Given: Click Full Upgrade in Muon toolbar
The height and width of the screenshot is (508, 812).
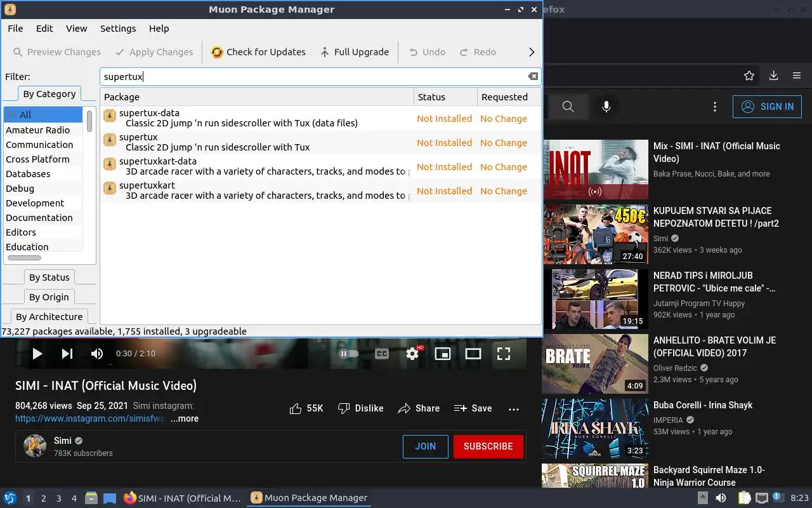Looking at the screenshot, I should coord(354,52).
